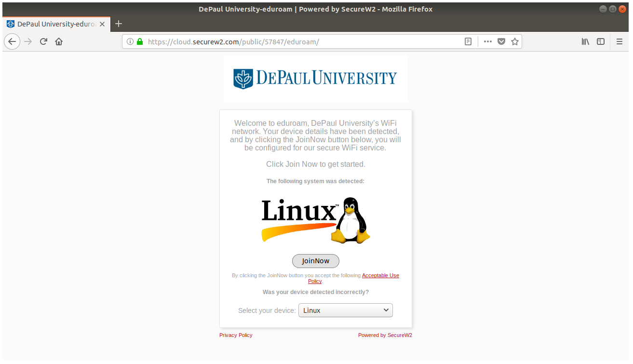Click 'Was your device detected incorrectly?' text
The height and width of the screenshot is (364, 633).
tap(316, 292)
